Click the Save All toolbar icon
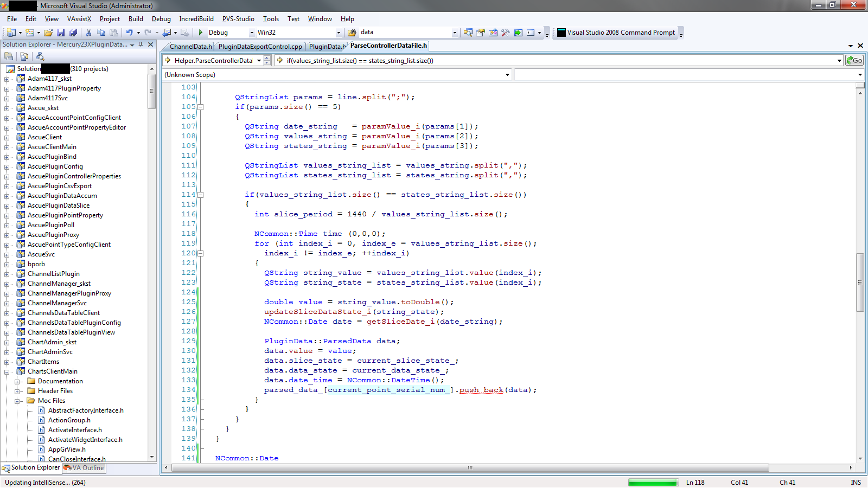Image resolution: width=868 pixels, height=488 pixels. tap(73, 33)
